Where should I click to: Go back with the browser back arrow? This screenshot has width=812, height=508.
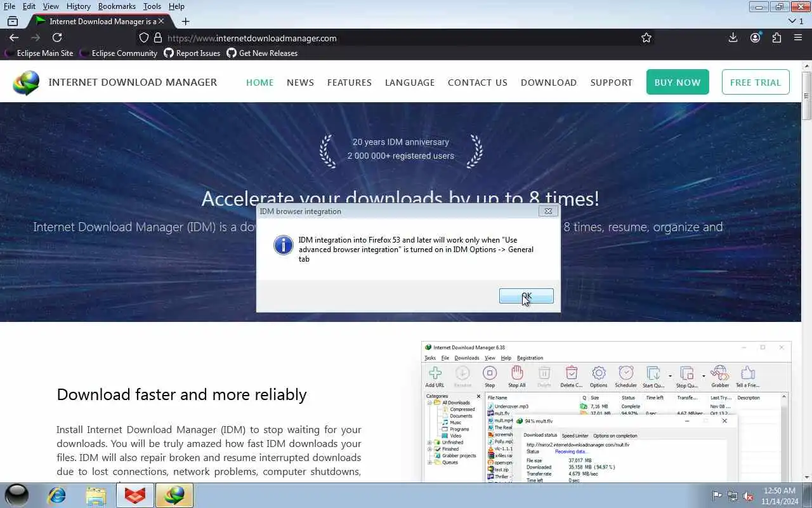14,38
